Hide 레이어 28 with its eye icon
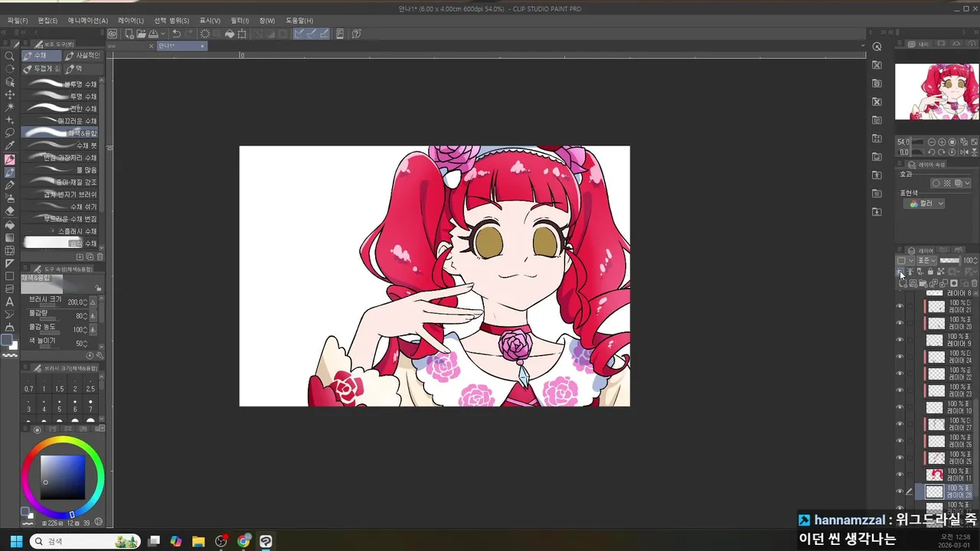Viewport: 980px width, 551px height. [x=900, y=491]
